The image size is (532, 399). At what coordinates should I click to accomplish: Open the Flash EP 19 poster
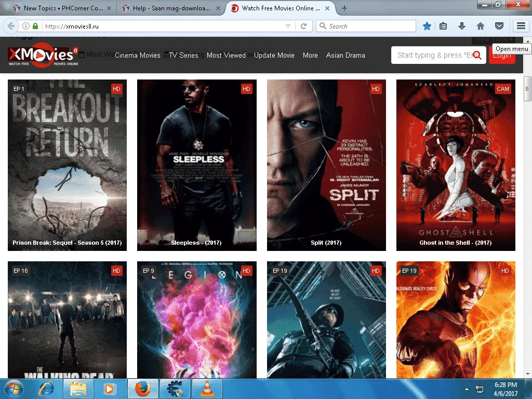pos(456,320)
